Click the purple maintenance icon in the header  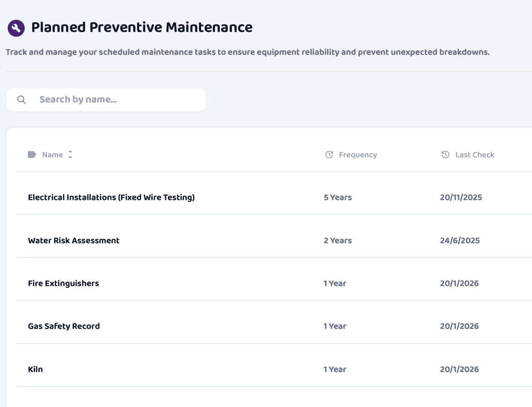pos(16,27)
